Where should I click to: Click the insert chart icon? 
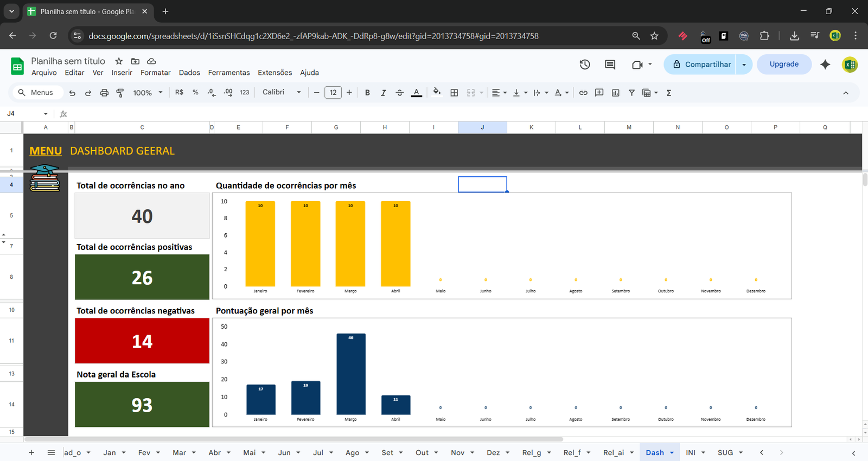(615, 93)
